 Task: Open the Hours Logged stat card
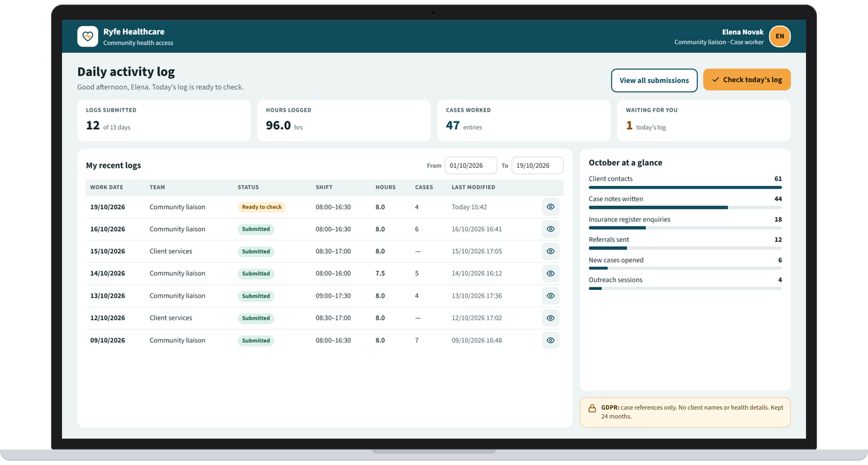[344, 120]
